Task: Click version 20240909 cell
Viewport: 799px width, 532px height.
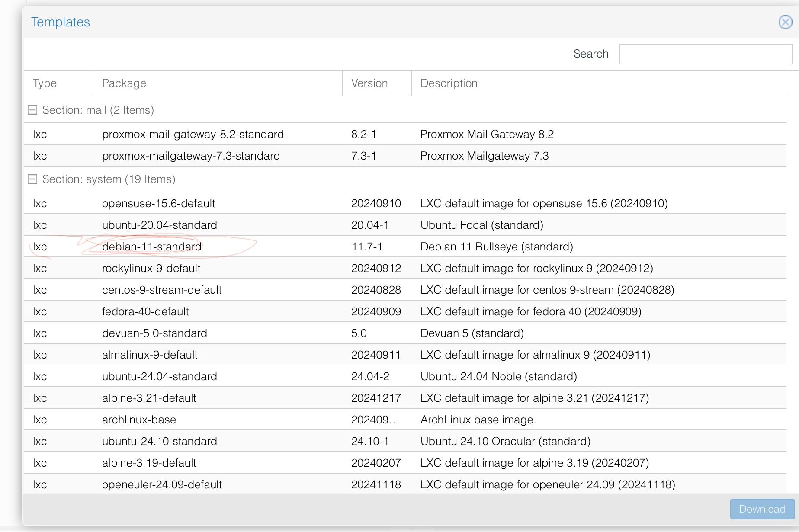Action: coord(376,311)
